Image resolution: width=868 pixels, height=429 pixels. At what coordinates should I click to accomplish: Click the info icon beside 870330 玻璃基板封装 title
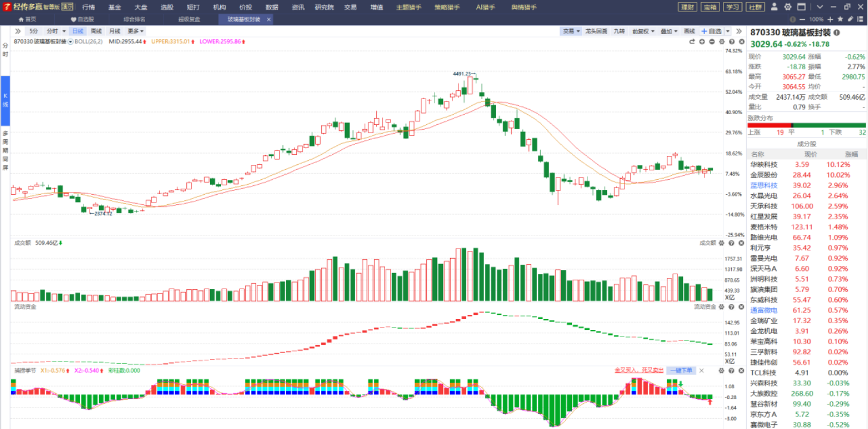(836, 32)
